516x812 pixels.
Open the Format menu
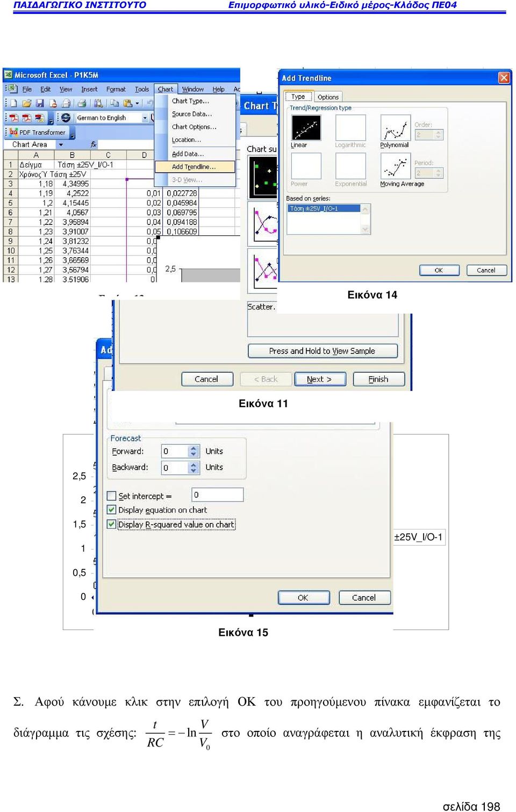(116, 89)
